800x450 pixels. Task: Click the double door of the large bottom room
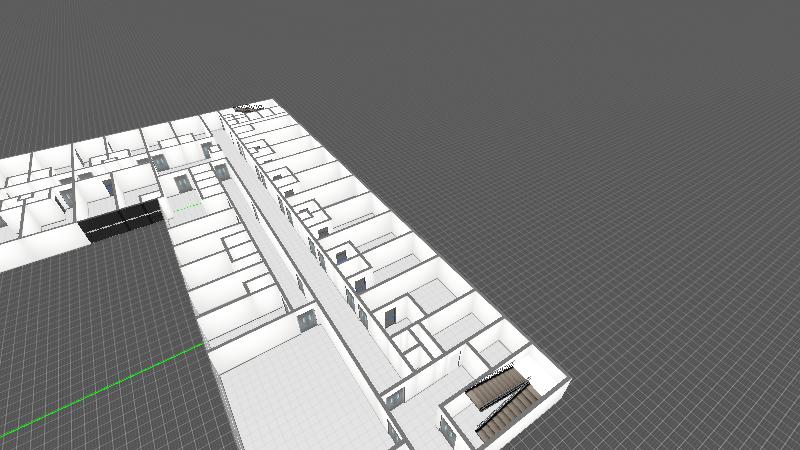pos(307,320)
